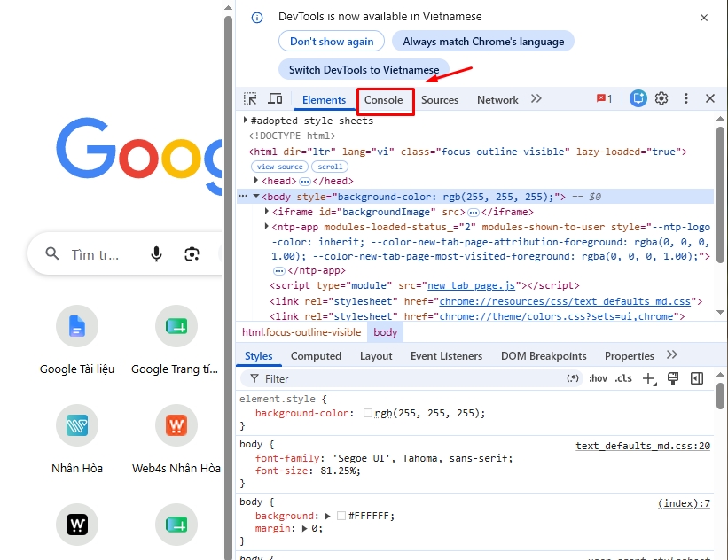Screen dimensions: 728x560
Task: Select html.focus-outline-visible breadcrumb
Action: 301,332
